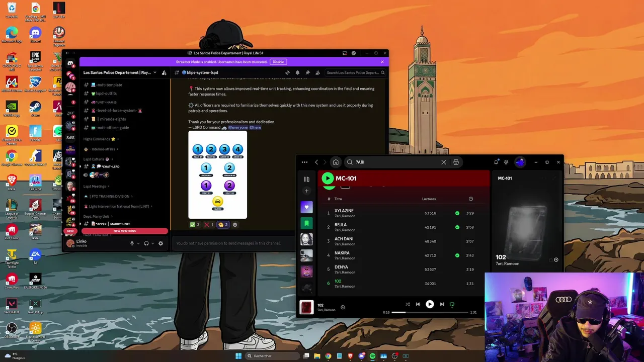Screen dimensions: 644x362
Task: Toggle saved check on NAKIRA track
Action: (x=457, y=255)
